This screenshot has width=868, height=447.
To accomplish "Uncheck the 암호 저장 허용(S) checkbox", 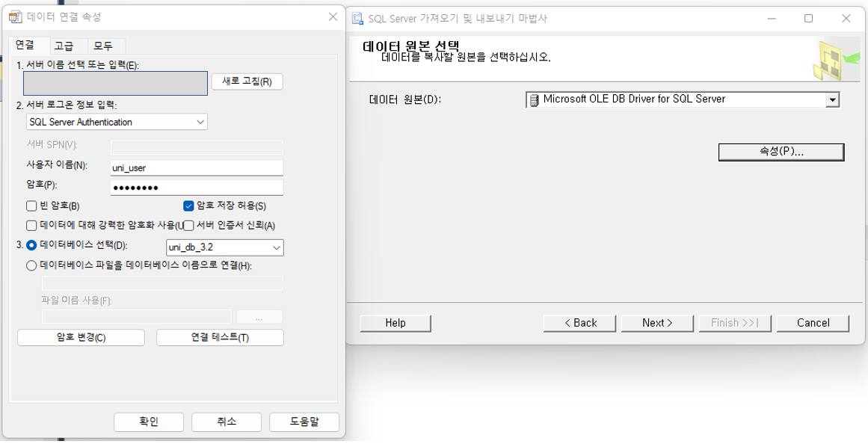I will pos(188,206).
